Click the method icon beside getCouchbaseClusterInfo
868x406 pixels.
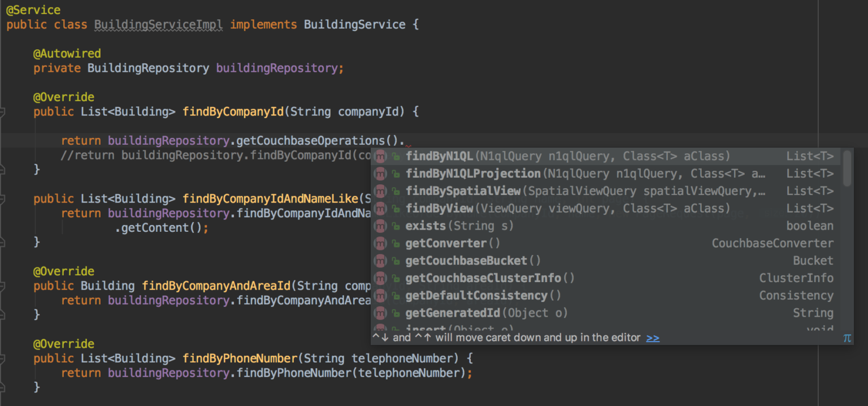click(x=380, y=278)
